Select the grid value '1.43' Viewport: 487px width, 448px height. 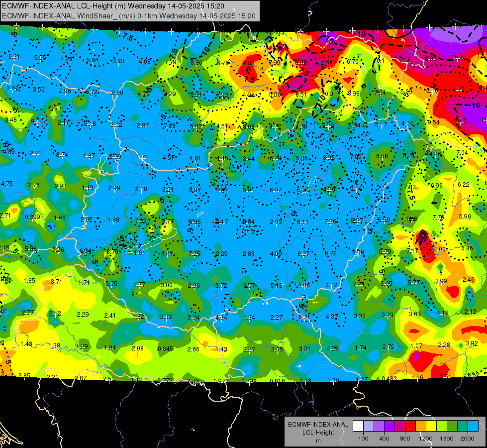pyautogui.click(x=221, y=349)
